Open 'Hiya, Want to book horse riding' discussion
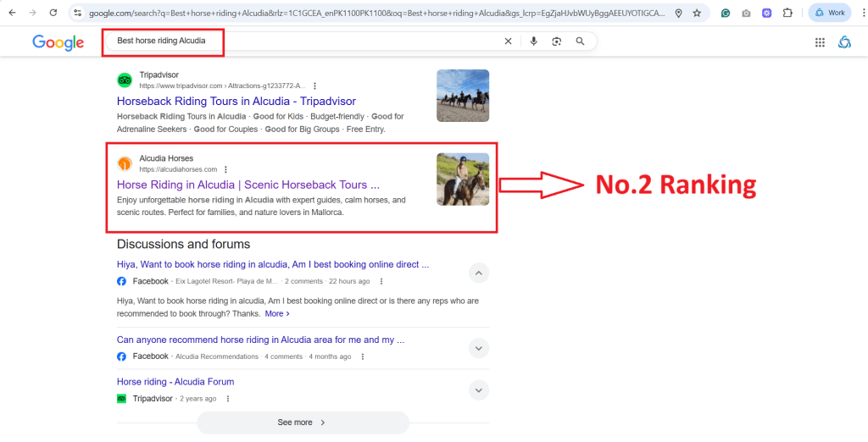Screen dimensions: 868x442 pos(273,264)
